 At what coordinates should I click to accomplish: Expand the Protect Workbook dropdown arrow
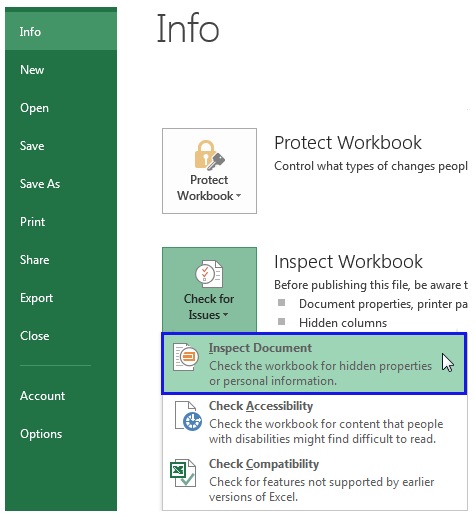[238, 196]
